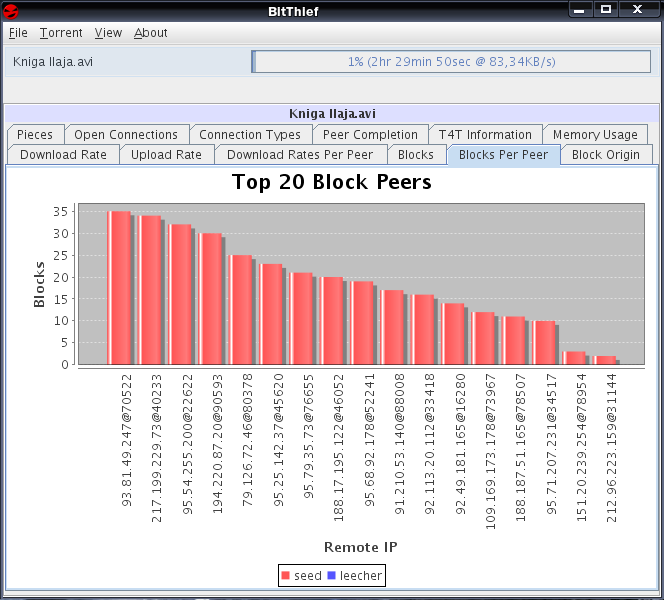664x600 pixels.
Task: Switch to Download Rates Per Peer tab
Action: click(x=300, y=155)
